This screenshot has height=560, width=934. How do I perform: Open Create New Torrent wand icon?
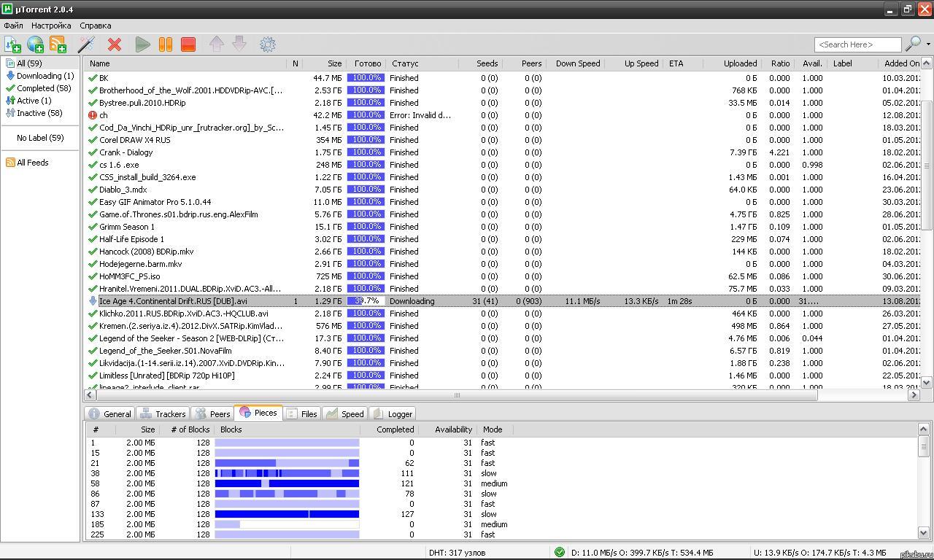[86, 44]
